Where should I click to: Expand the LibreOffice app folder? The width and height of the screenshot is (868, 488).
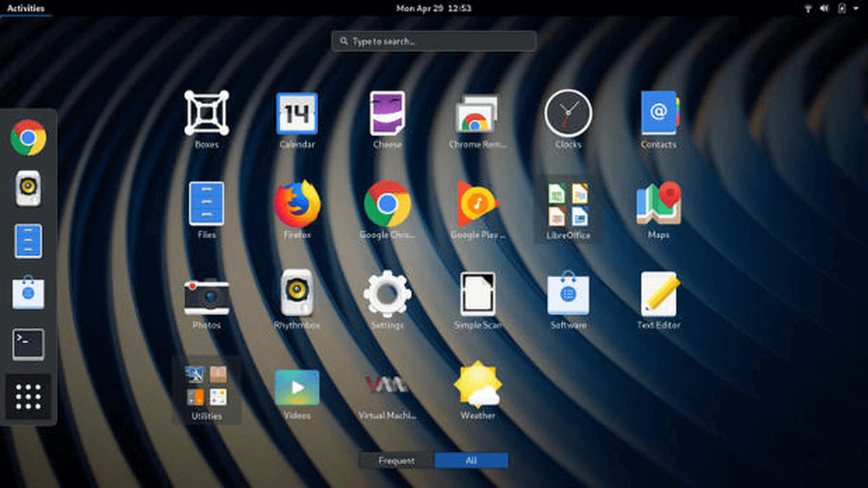point(568,206)
